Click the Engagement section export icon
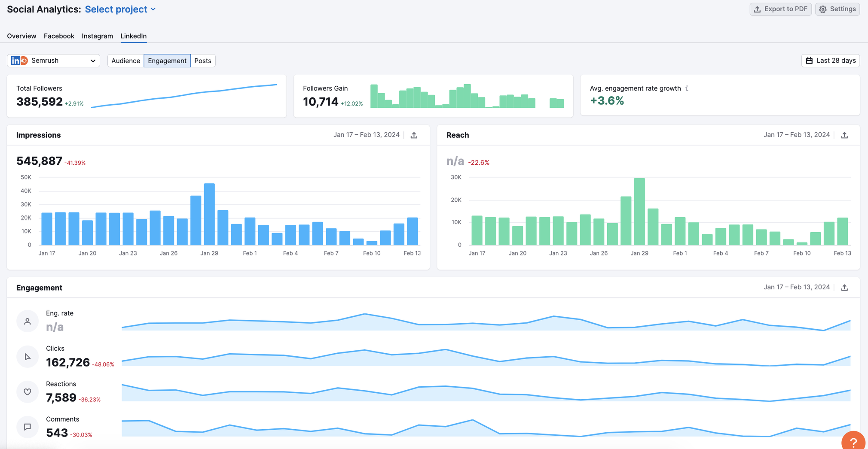868x449 pixels. click(x=844, y=288)
